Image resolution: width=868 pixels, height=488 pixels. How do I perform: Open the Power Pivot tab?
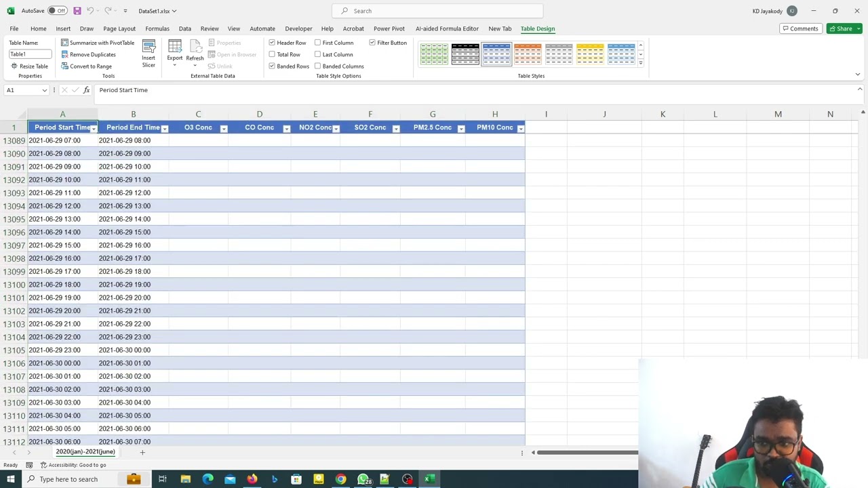click(389, 28)
